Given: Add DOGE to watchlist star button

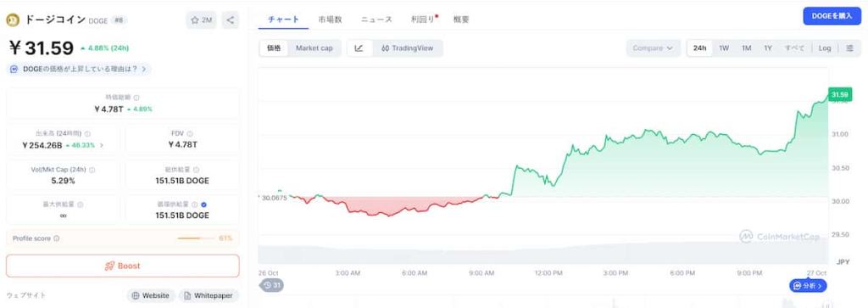Looking at the screenshot, I should 201,20.
